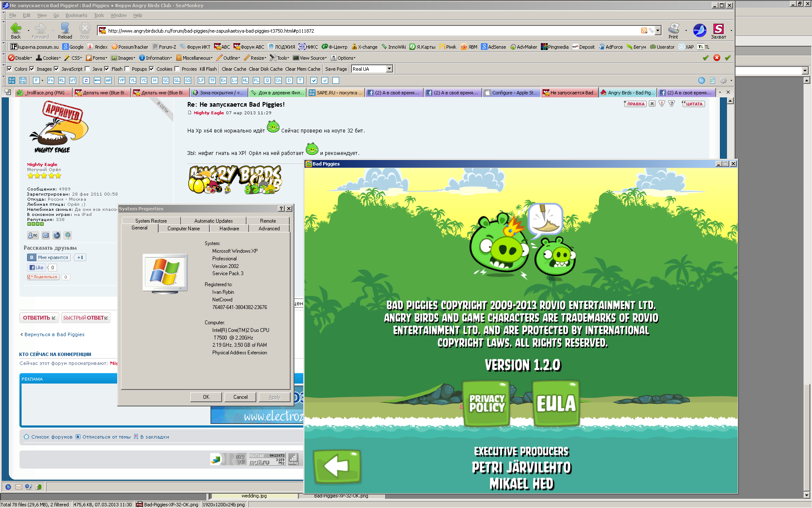Screen dimensions: 812x508
Task: Click the Clear Cache toolbar button
Action: pyautogui.click(x=234, y=69)
